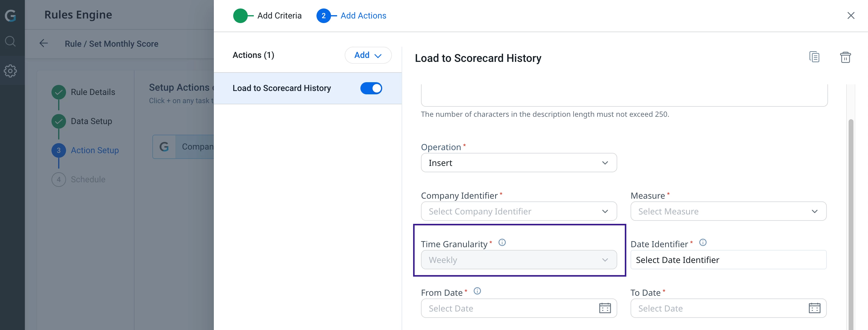Viewport: 868px width, 330px height.
Task: Click the Time Granularity info icon
Action: click(x=502, y=243)
